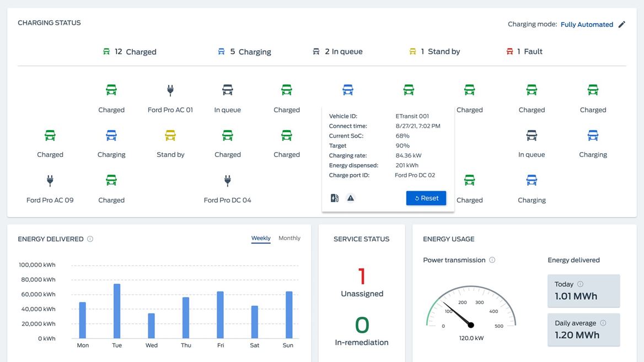Open the Today info tooltip in Energy Usage
This screenshot has width=644, height=362.
(x=580, y=284)
